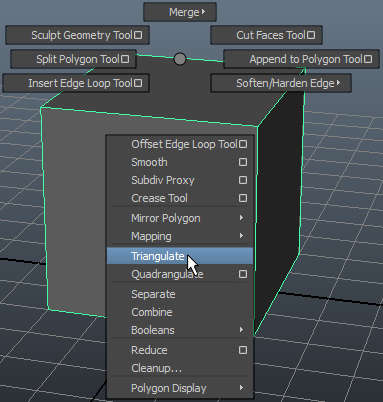Open Cut Faces Tool options box
Screen dimensions: 383x402
311,35
